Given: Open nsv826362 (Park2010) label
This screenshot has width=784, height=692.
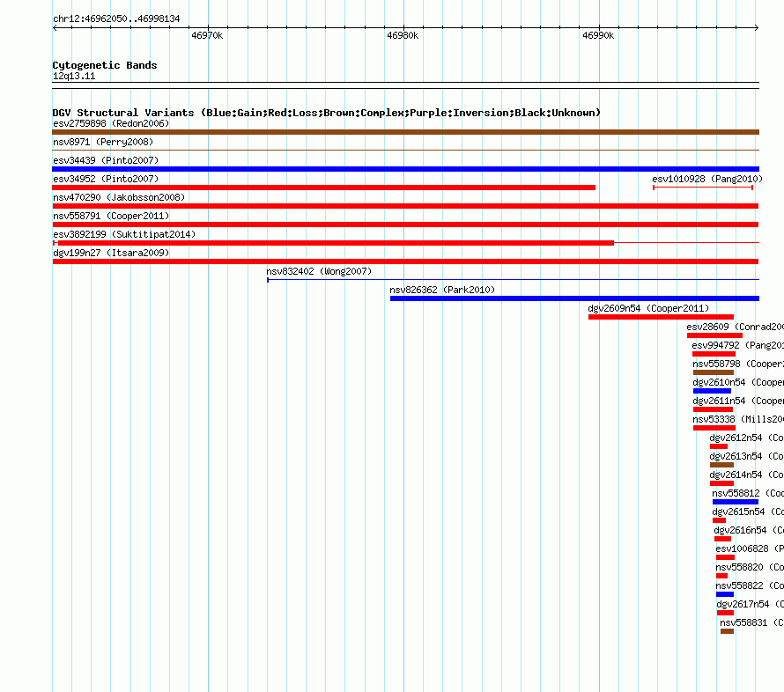Looking at the screenshot, I should (x=442, y=290).
